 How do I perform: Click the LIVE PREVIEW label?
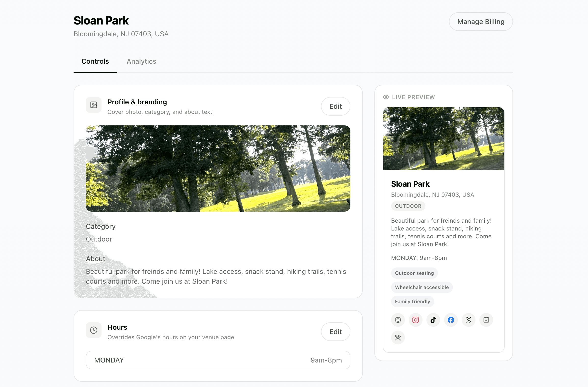(x=413, y=97)
